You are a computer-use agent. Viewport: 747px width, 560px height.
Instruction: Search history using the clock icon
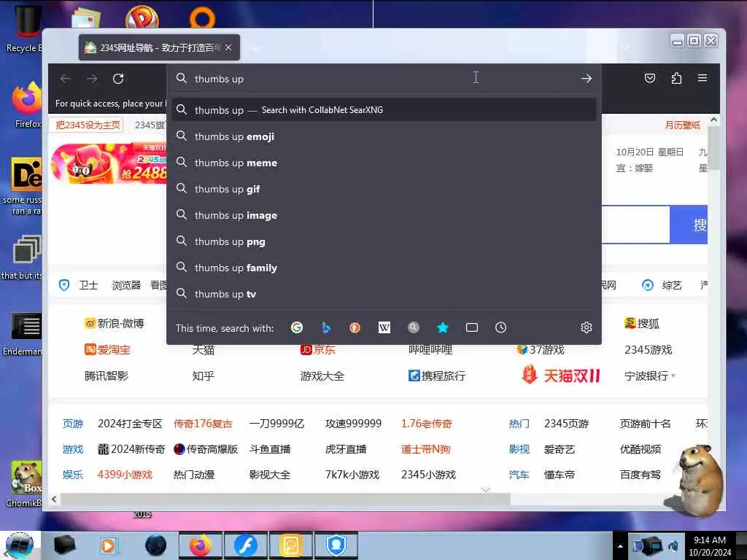coord(500,327)
